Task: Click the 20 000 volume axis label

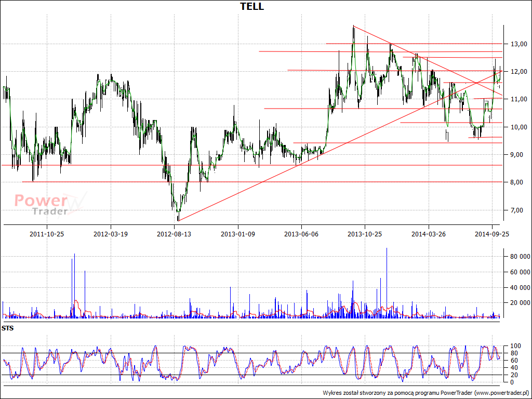Action: [520, 303]
